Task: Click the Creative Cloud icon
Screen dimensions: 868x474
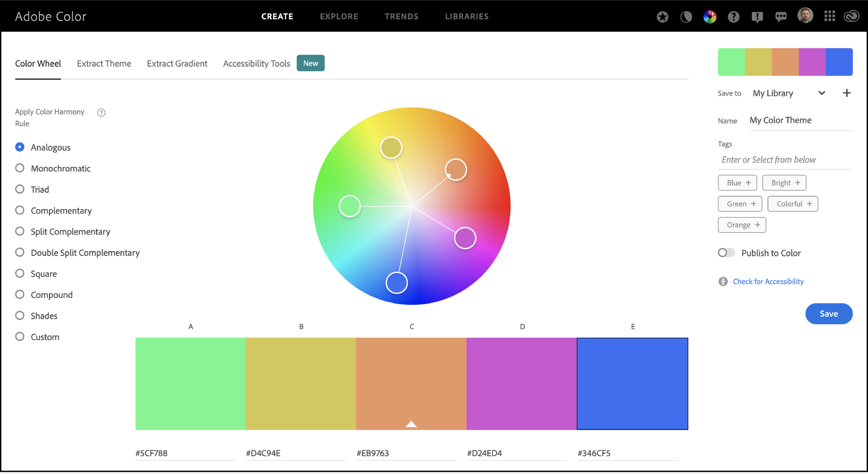Action: [851, 16]
